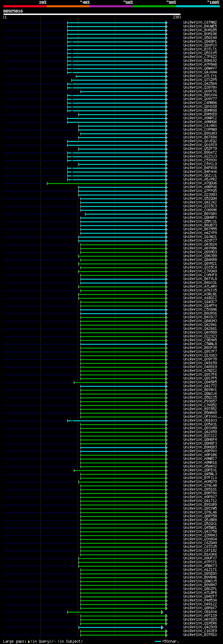Select hit label UniRef100_Q10N21

[x=200, y=237]
